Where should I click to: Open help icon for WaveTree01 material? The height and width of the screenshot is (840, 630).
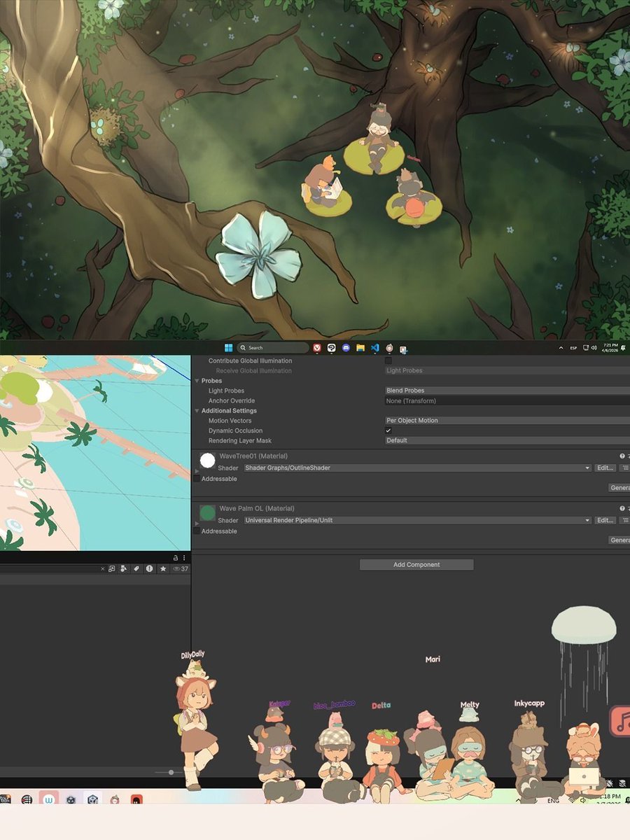622,456
